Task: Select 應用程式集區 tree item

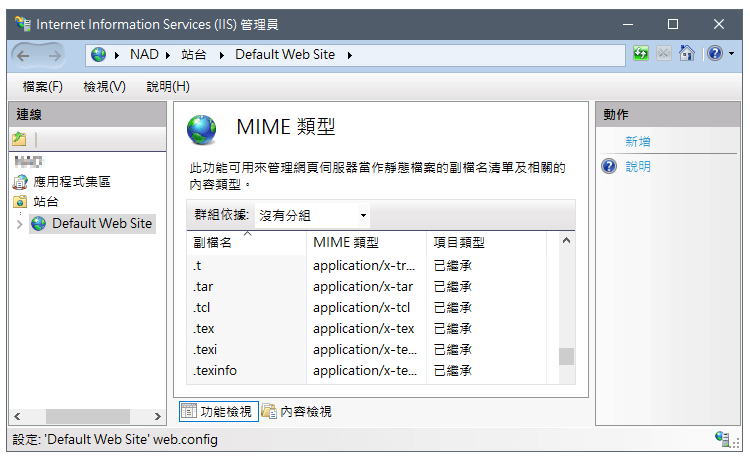Action: [72, 182]
